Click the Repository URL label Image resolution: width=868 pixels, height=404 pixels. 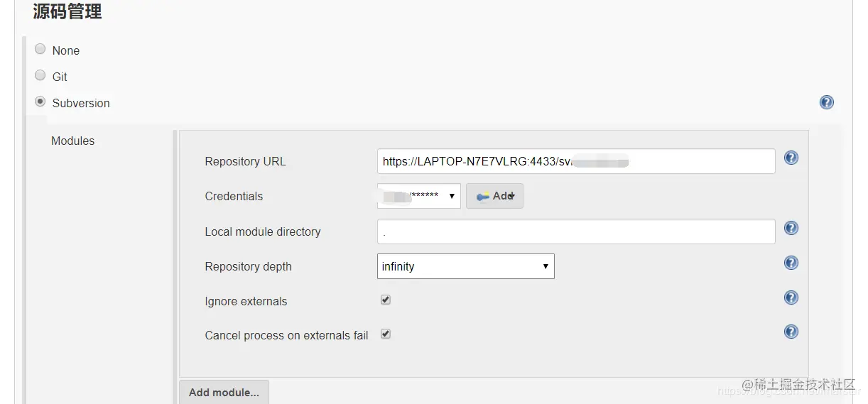coord(245,161)
